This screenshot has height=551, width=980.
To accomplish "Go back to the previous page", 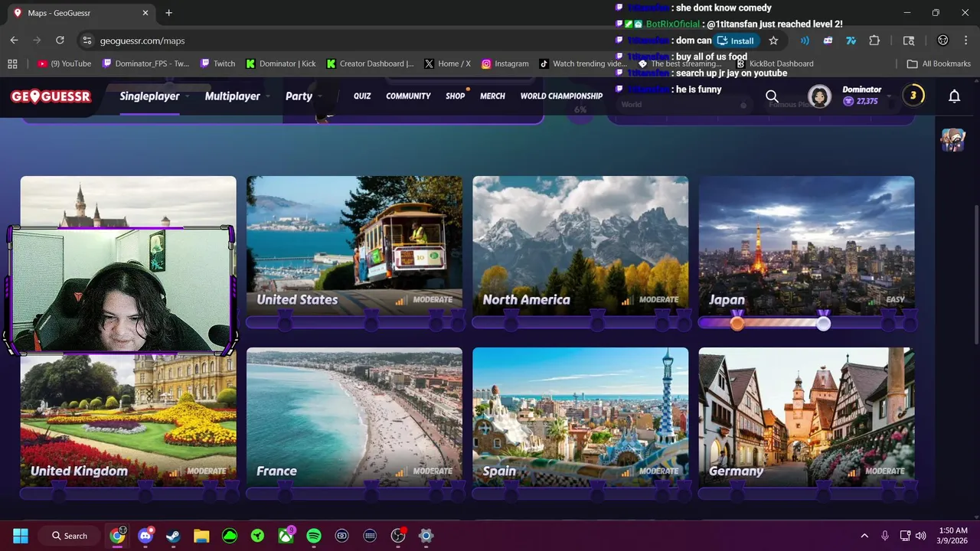I will pyautogui.click(x=14, y=41).
